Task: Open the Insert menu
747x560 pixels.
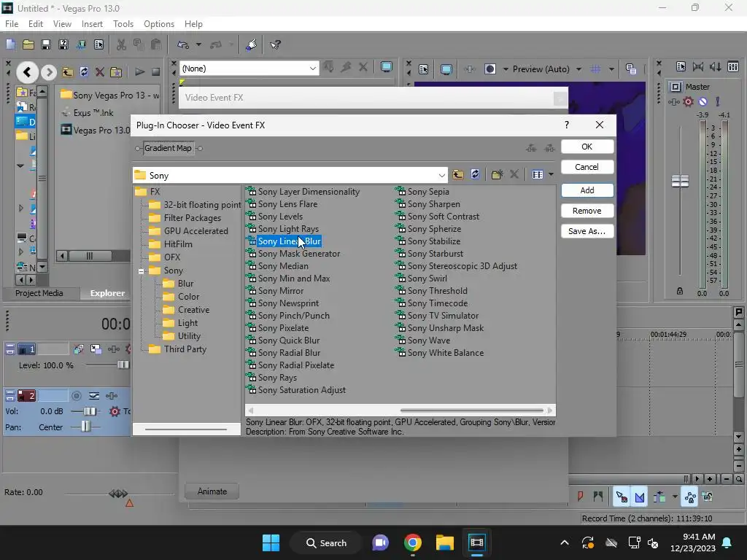Action: coord(92,24)
